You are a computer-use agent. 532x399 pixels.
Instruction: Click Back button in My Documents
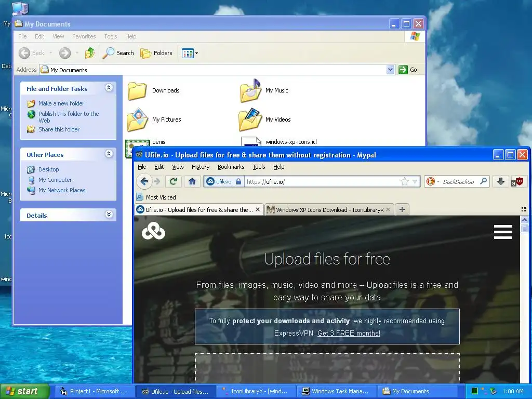pyautogui.click(x=32, y=53)
